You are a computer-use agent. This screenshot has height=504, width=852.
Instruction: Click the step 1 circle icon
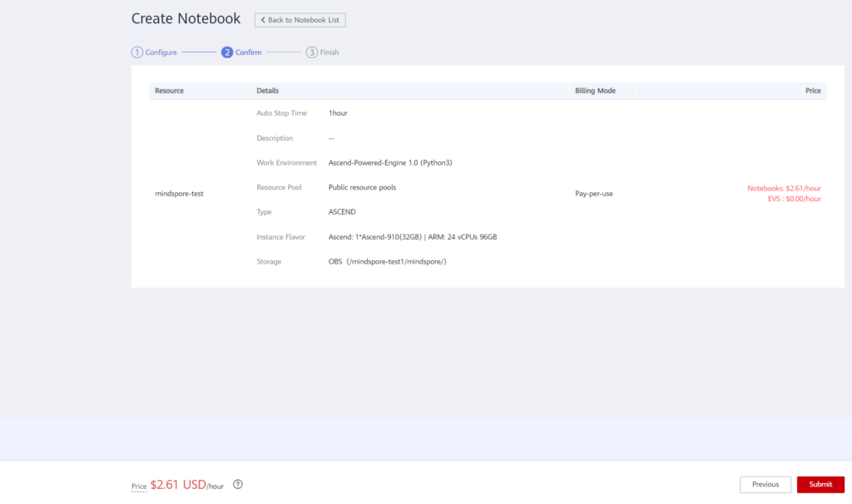[x=137, y=52]
